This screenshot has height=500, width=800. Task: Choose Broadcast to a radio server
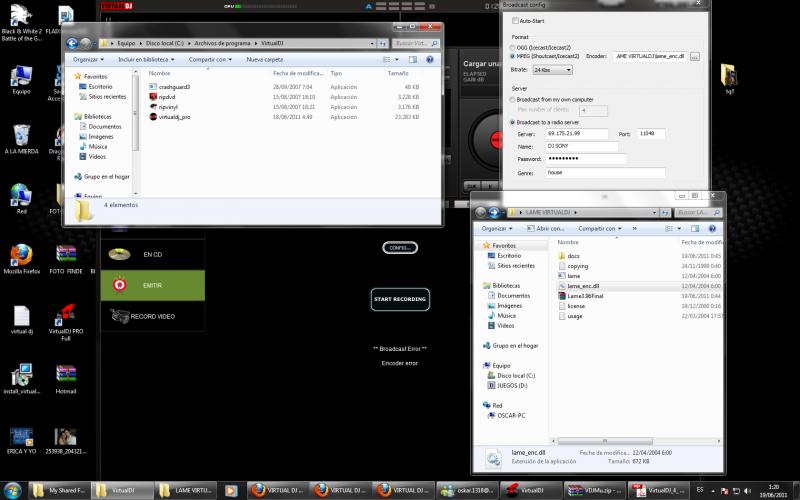tap(512, 122)
